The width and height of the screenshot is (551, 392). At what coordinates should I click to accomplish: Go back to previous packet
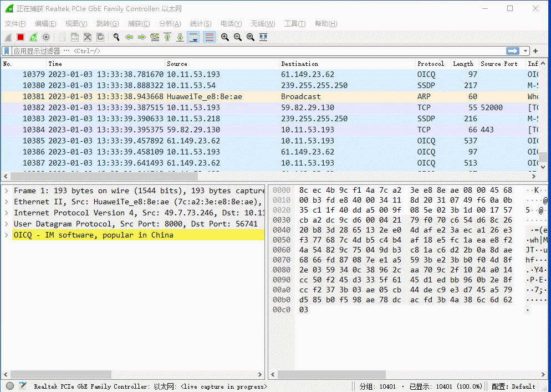[x=129, y=37]
